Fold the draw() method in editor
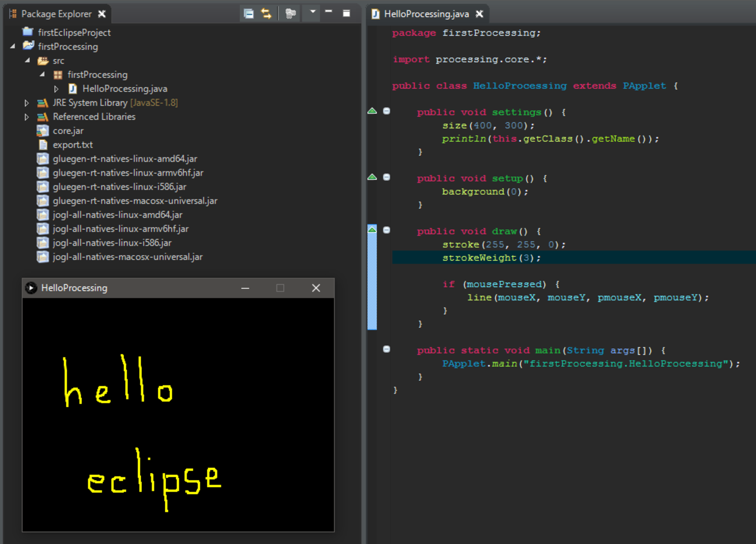Image resolution: width=756 pixels, height=544 pixels. 387,230
